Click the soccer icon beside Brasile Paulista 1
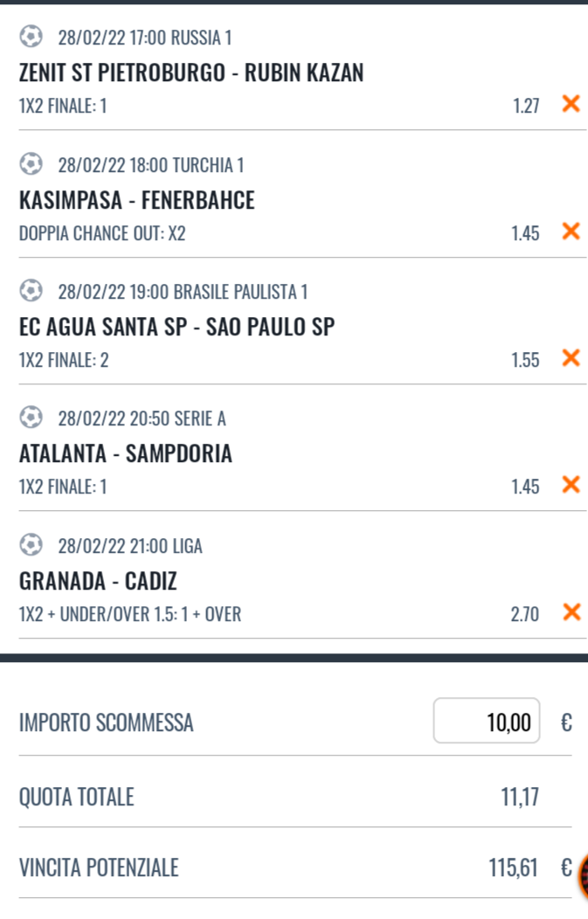 tap(31, 290)
